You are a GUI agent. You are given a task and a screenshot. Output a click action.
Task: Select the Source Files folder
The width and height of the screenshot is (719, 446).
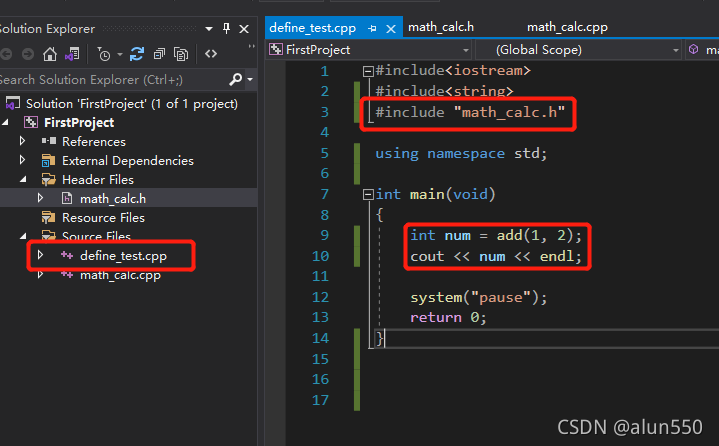click(96, 236)
